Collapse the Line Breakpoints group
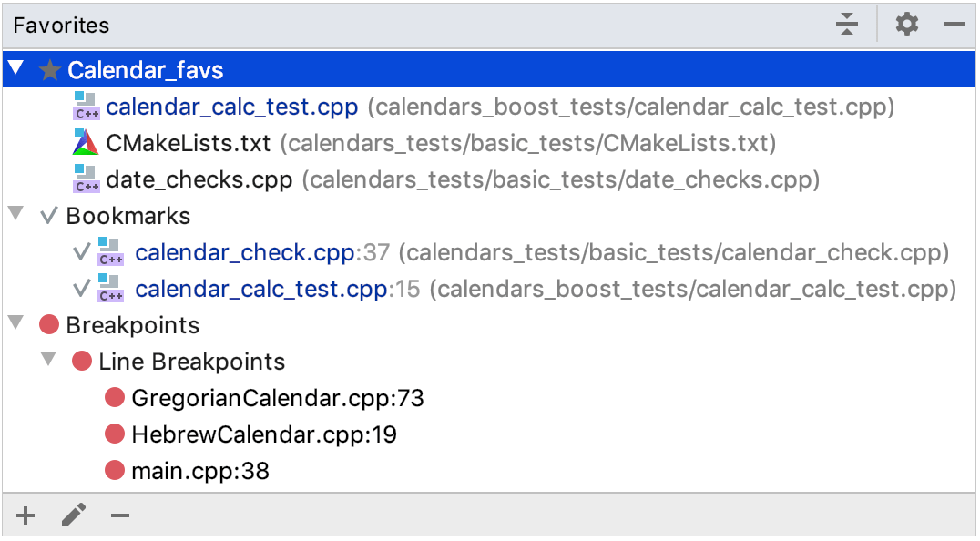The height and width of the screenshot is (541, 980). click(x=49, y=359)
